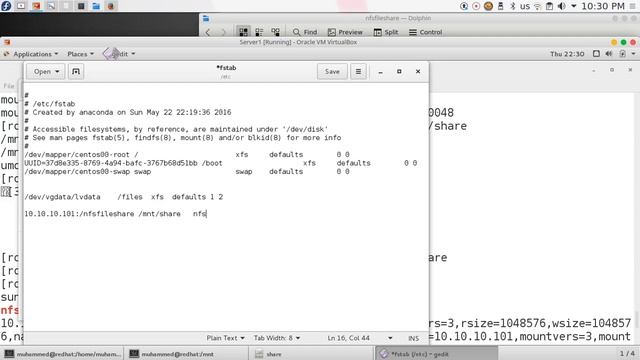Viewport: 640px width, 360px height.
Task: Open Control menu in Dolphin
Action: coord(425,32)
